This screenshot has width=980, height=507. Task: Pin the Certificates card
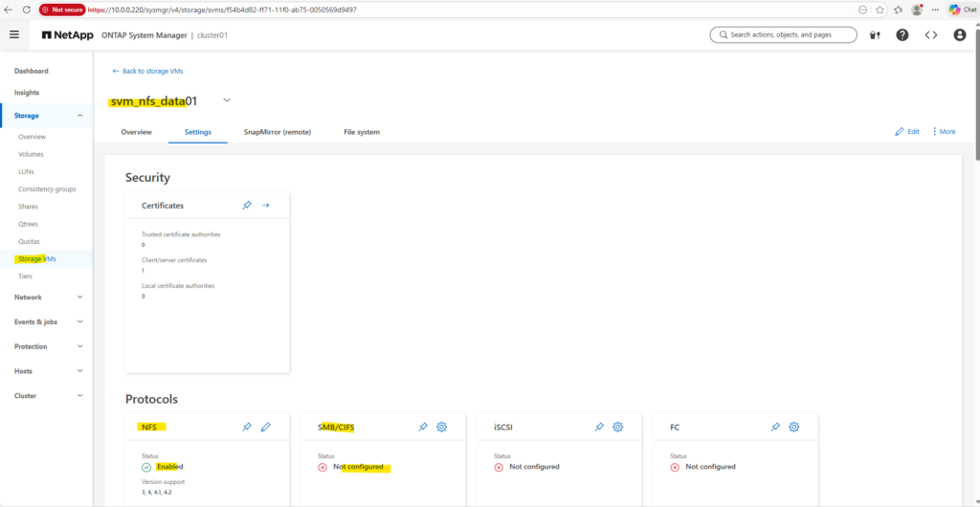[247, 205]
